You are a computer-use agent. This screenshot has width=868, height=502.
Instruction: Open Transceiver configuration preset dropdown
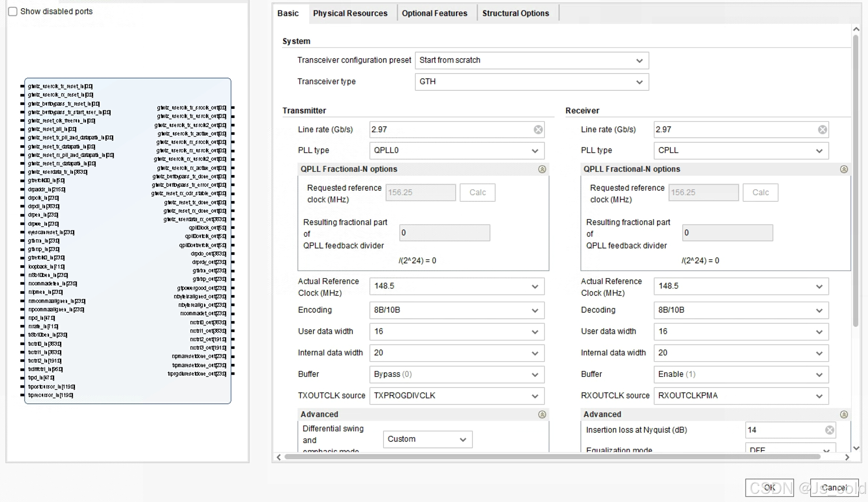[x=532, y=60]
